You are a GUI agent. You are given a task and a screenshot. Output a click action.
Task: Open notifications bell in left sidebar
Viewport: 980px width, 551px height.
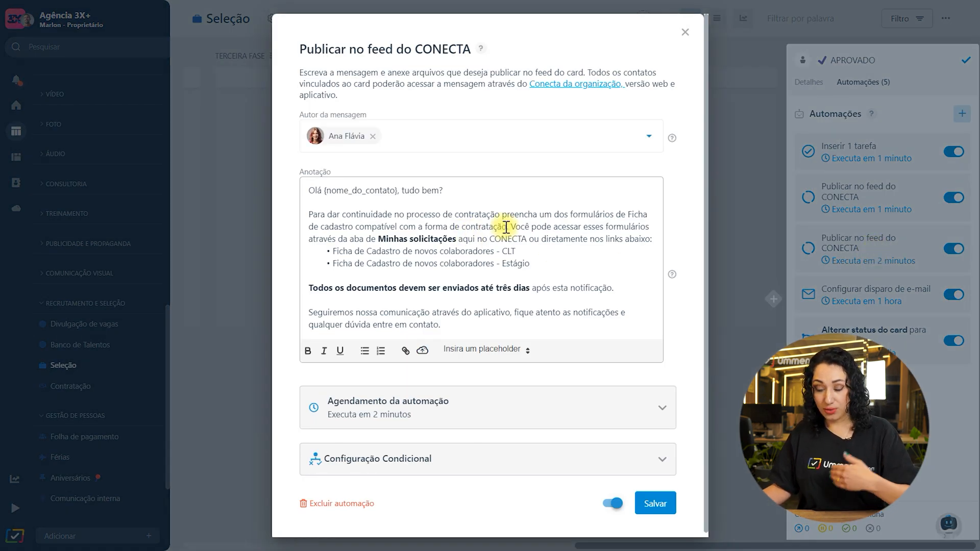(x=16, y=80)
